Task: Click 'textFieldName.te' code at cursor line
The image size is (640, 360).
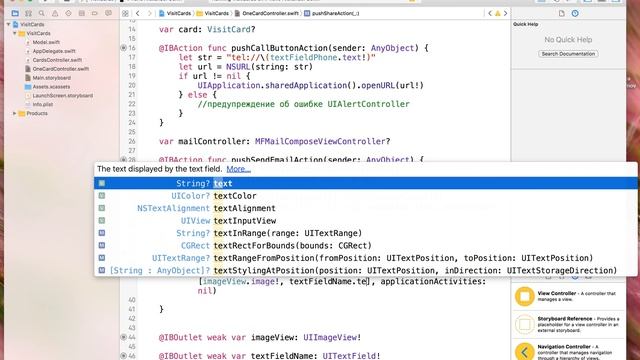Action: [x=329, y=282]
